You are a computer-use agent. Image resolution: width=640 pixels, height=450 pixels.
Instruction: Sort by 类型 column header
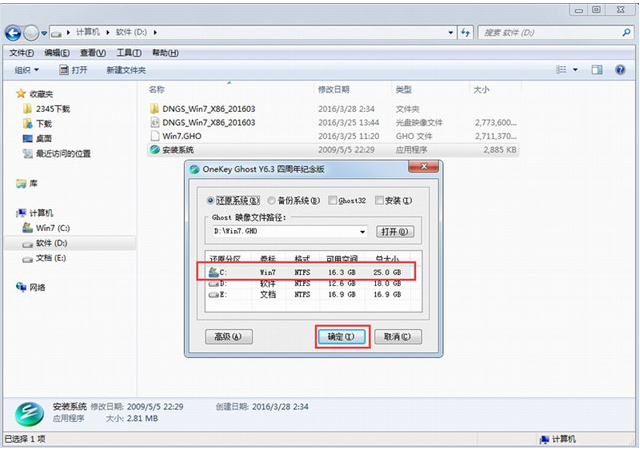[x=403, y=89]
